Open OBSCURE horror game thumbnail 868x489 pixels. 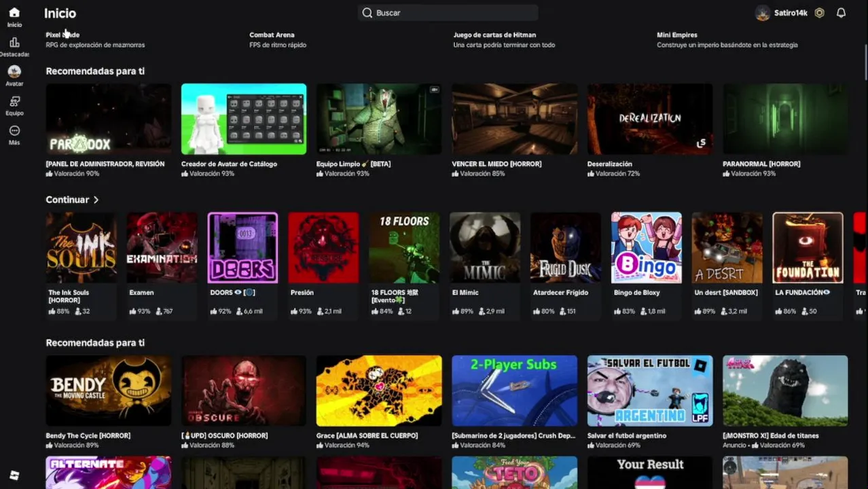[x=243, y=391]
